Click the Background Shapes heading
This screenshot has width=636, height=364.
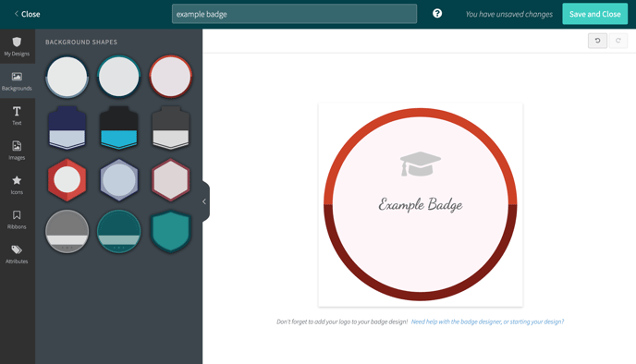click(81, 42)
